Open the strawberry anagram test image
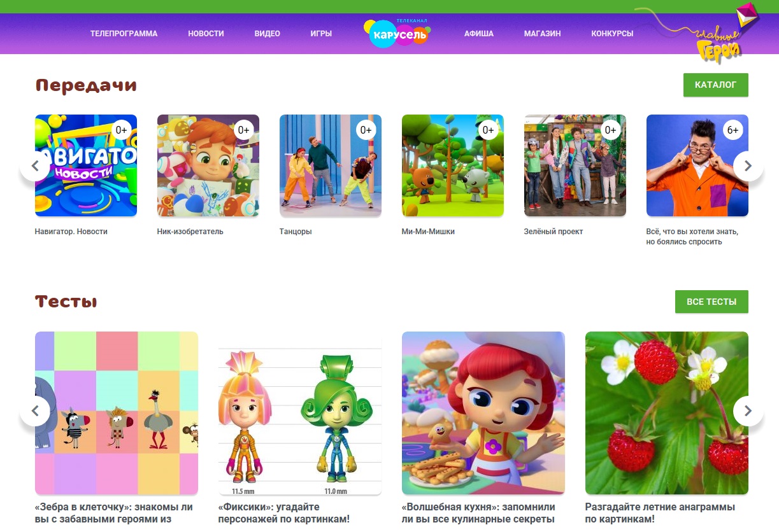779x532 pixels. pos(667,413)
